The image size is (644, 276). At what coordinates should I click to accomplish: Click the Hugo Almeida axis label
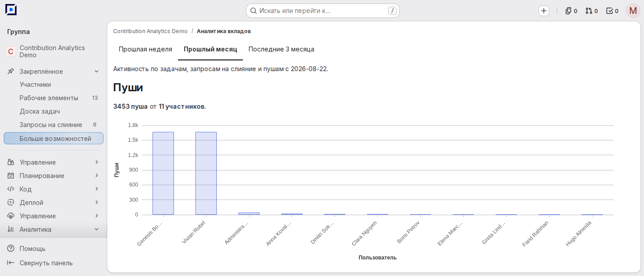pos(579,234)
